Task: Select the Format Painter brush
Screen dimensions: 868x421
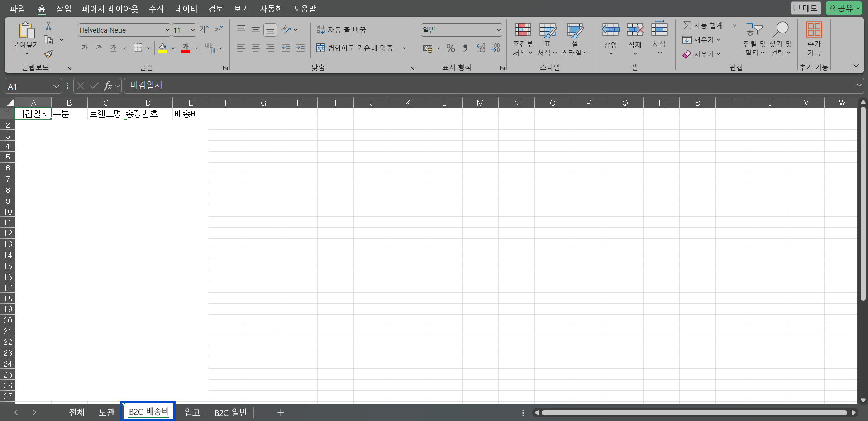Action: 48,54
